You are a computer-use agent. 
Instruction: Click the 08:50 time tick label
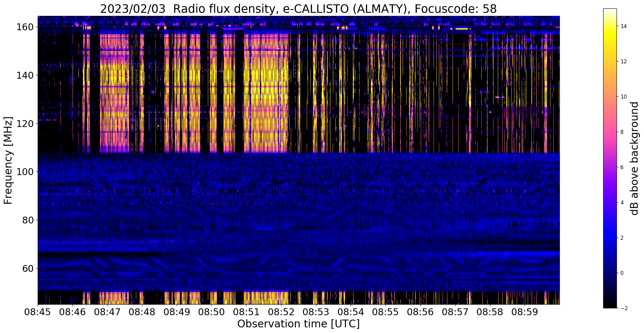coord(212,312)
